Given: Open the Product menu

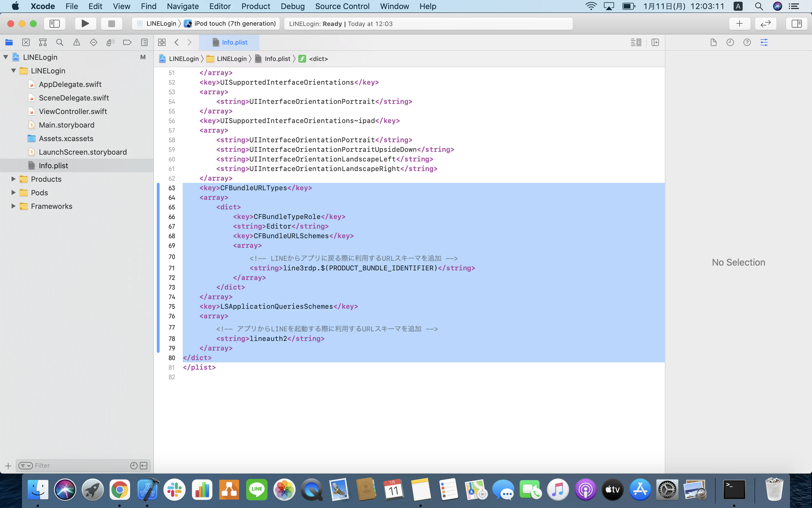Looking at the screenshot, I should pos(256,6).
